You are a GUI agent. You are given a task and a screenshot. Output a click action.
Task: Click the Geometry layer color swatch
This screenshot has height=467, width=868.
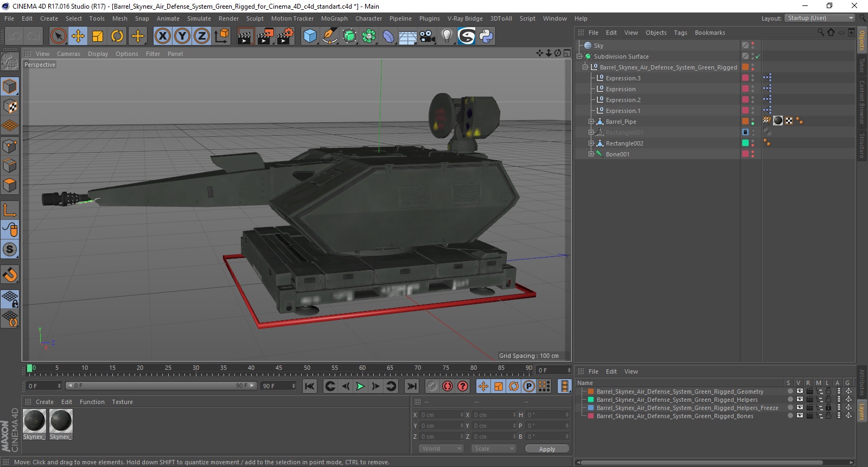[x=591, y=391]
